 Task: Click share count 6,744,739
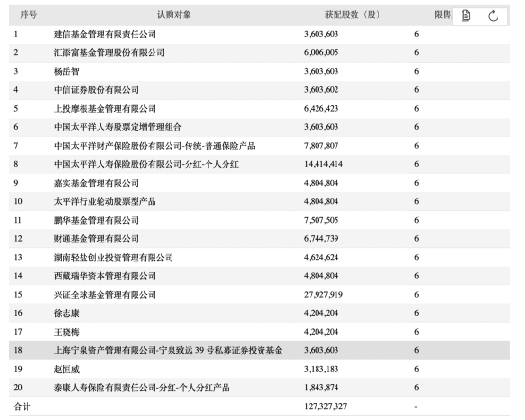tap(321, 239)
